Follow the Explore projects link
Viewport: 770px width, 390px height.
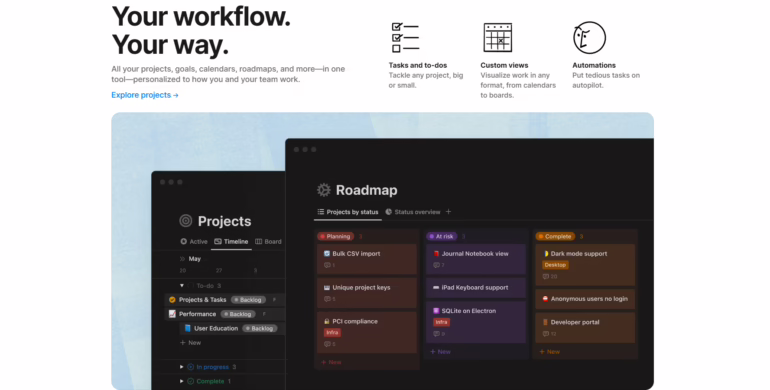tap(145, 95)
